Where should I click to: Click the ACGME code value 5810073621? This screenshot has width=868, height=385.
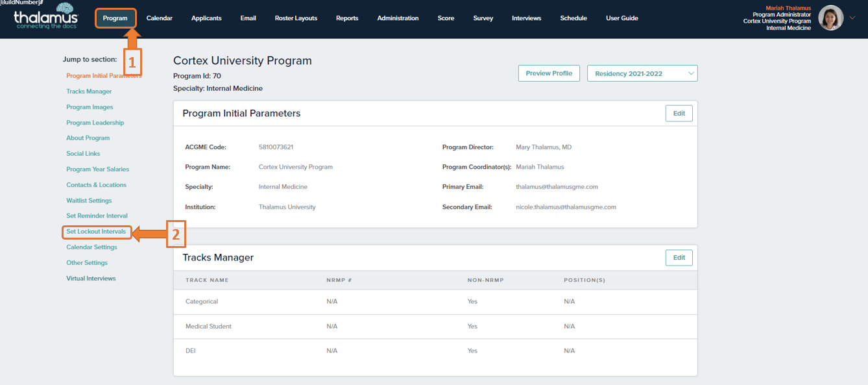pyautogui.click(x=276, y=147)
